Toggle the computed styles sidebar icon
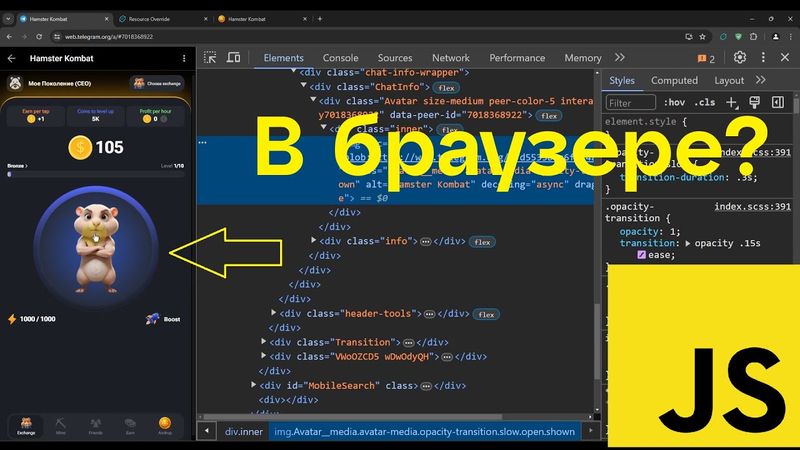 [778, 103]
